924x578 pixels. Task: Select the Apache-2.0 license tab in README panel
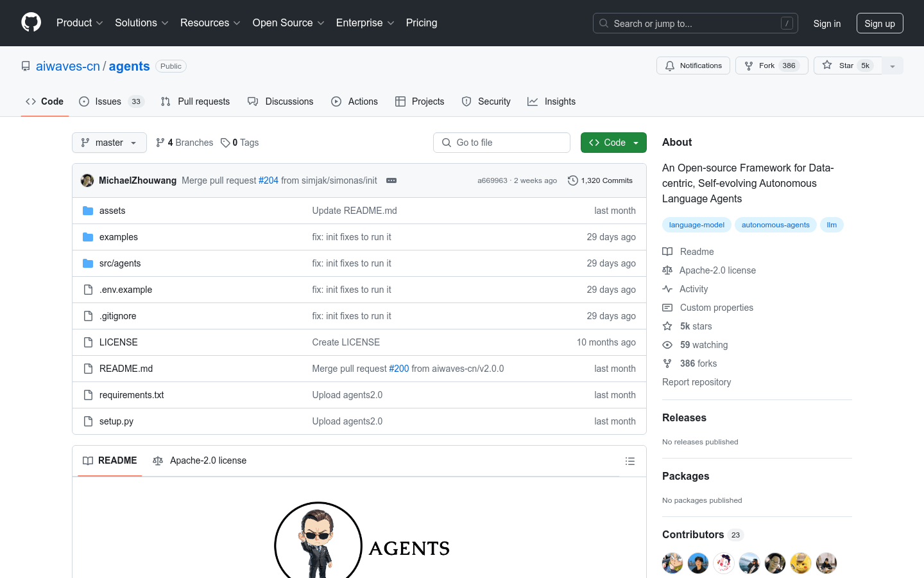pyautogui.click(x=200, y=460)
